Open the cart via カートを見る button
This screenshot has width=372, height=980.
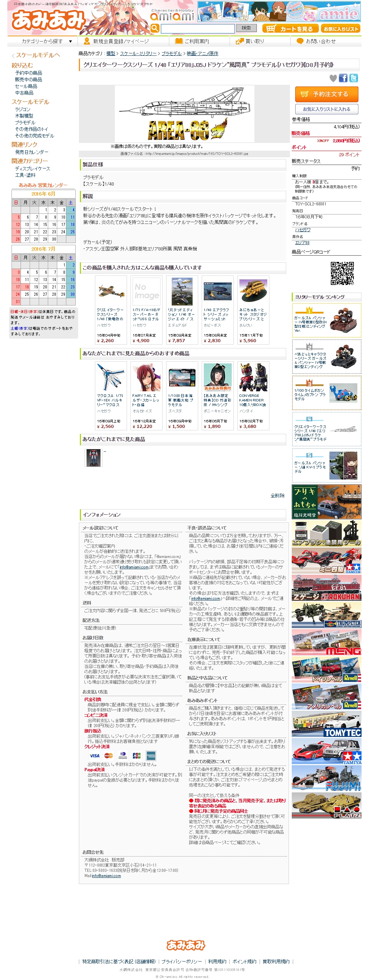click(x=290, y=29)
